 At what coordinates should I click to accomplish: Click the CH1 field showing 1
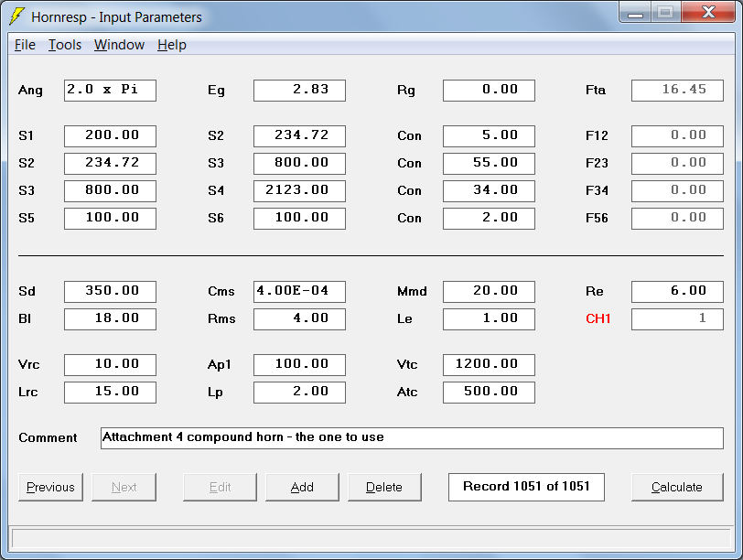click(678, 319)
